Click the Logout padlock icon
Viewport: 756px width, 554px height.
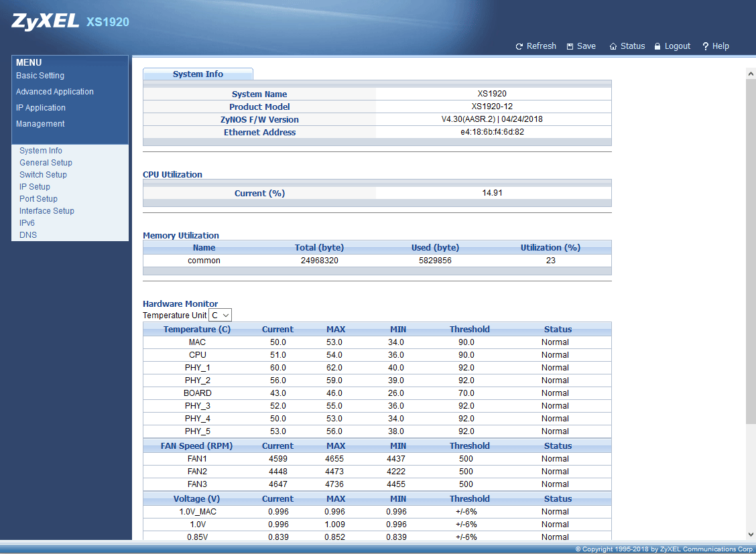tap(657, 46)
